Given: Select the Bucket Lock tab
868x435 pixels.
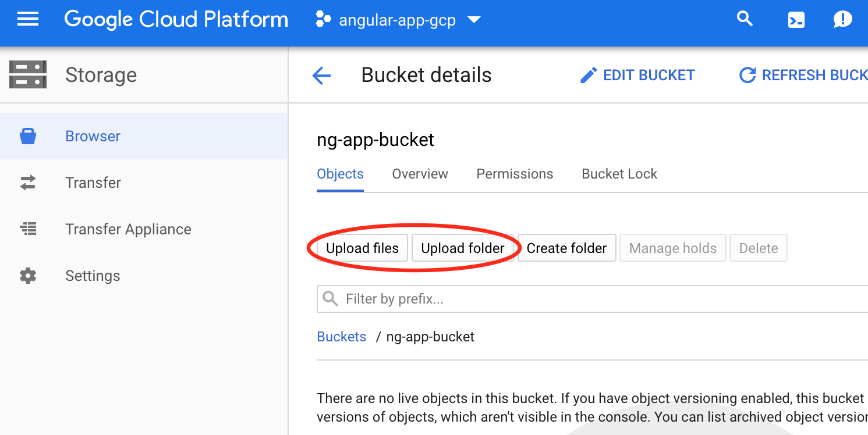Looking at the screenshot, I should click(619, 174).
